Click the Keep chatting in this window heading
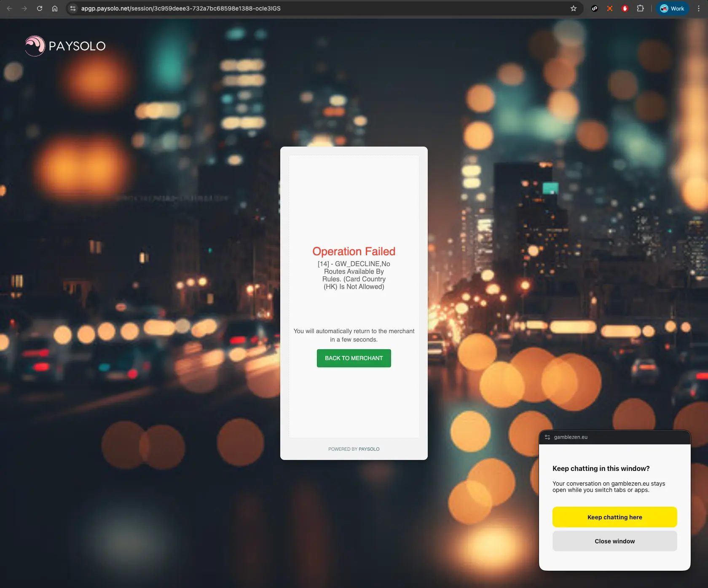708x588 pixels. (x=601, y=468)
